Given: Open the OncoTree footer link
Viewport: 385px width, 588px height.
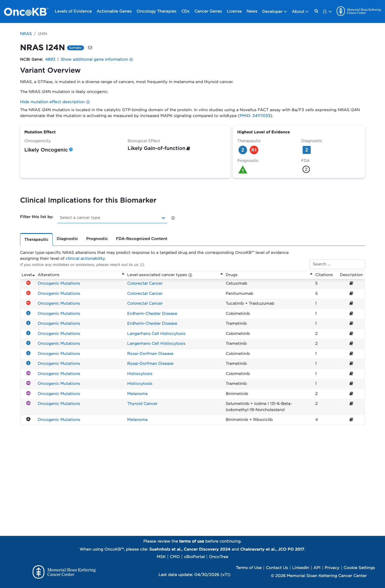Looking at the screenshot, I should pyautogui.click(x=219, y=557).
